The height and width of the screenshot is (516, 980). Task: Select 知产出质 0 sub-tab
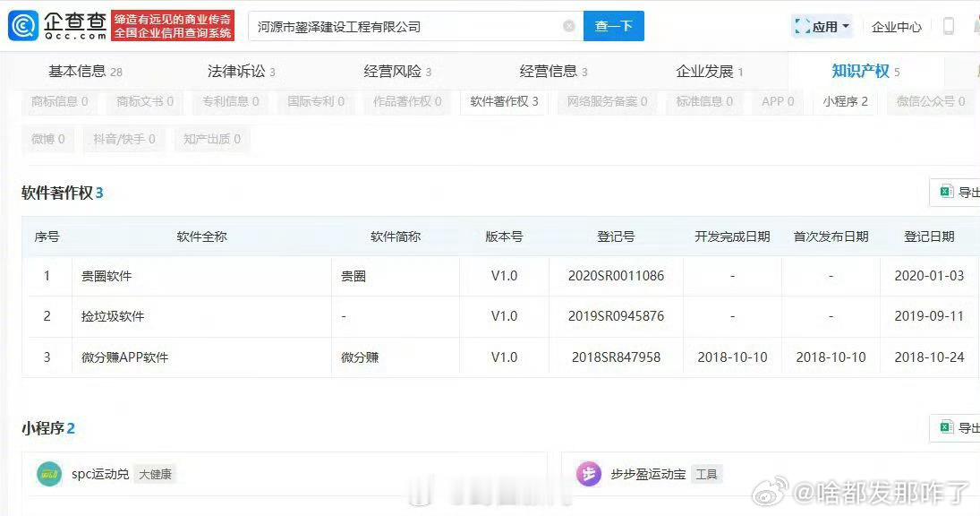(212, 139)
